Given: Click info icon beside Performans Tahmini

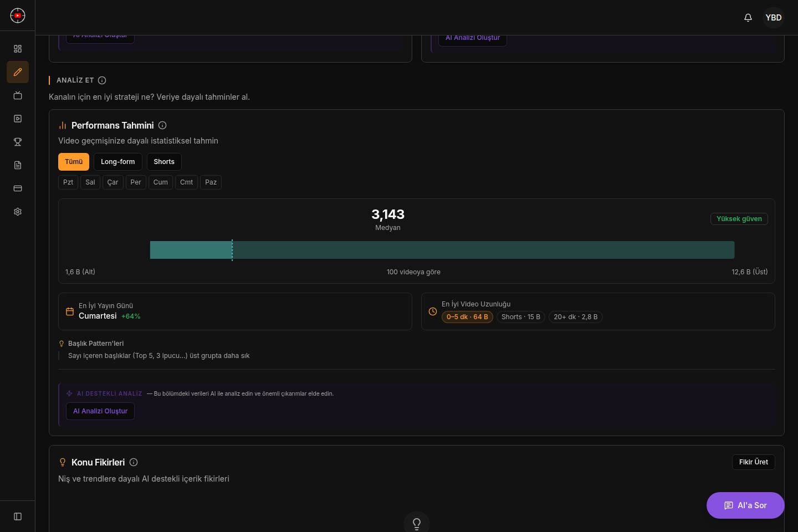Looking at the screenshot, I should click(x=162, y=125).
